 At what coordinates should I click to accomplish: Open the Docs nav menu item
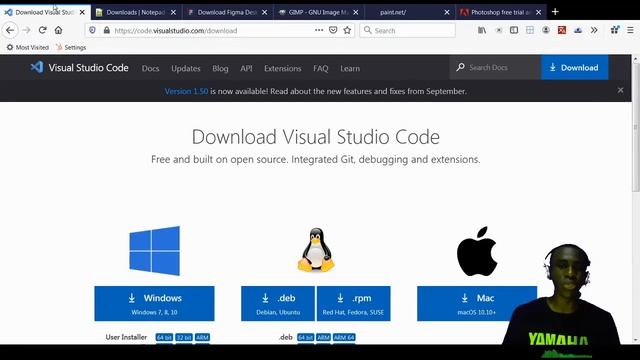tap(151, 69)
